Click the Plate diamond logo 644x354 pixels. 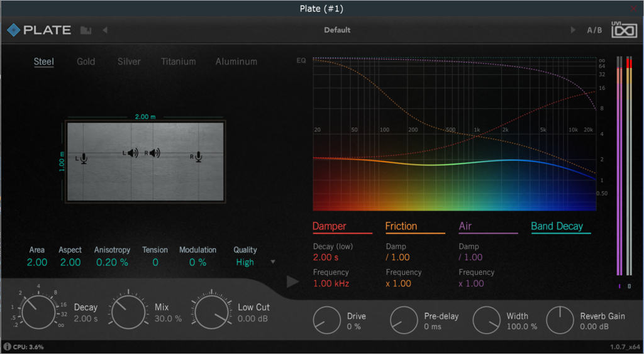point(14,30)
